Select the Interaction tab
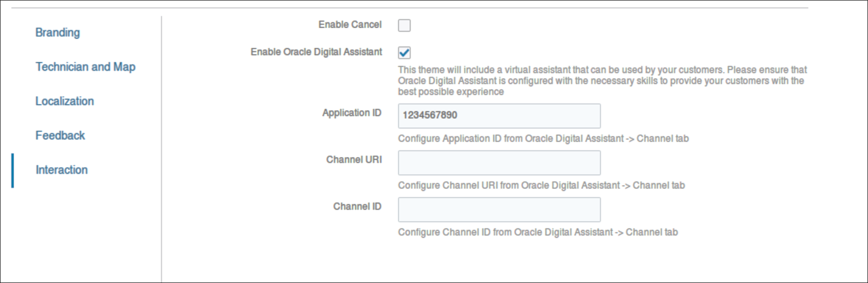The image size is (868, 283). [x=62, y=170]
